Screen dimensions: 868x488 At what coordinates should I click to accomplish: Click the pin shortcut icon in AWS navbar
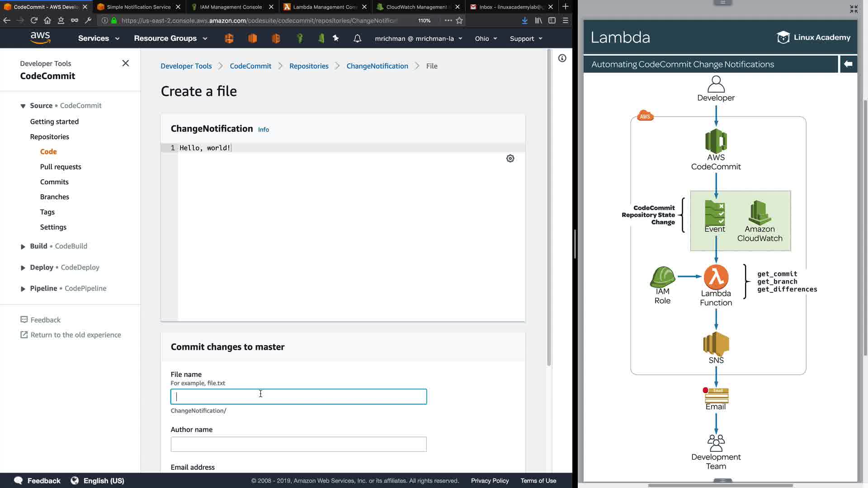(x=336, y=38)
